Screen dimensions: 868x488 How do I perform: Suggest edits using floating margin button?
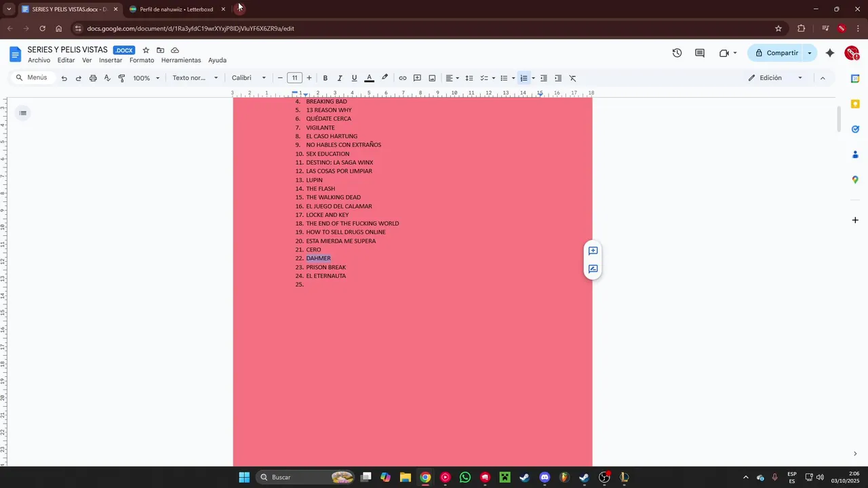pos(593,269)
